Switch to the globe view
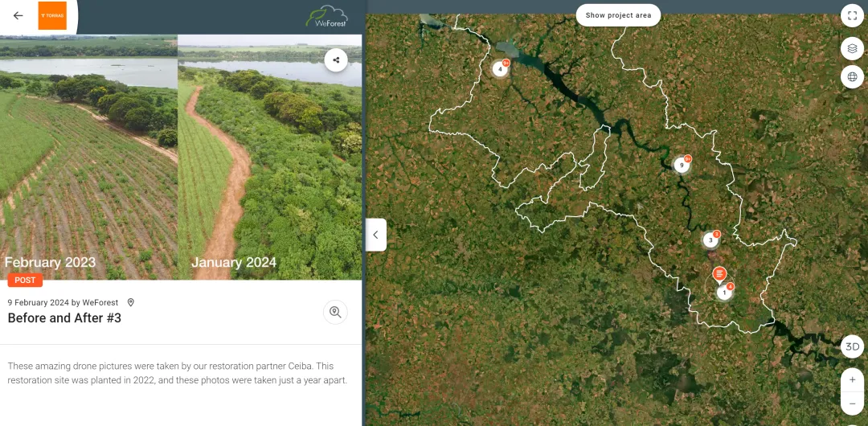Viewport: 868px width, 426px height. pos(852,77)
